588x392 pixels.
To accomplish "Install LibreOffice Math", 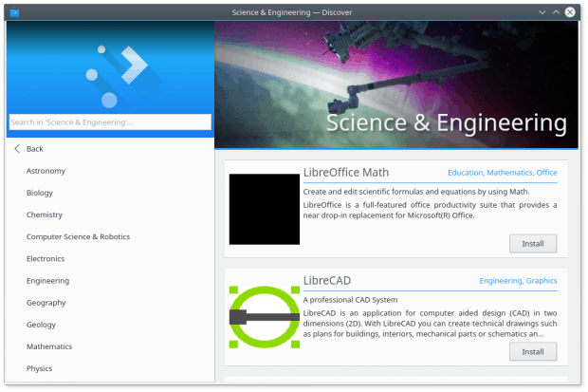I will coord(533,244).
